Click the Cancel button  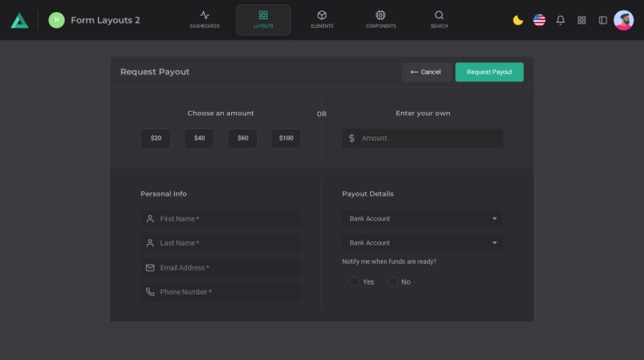[426, 72]
